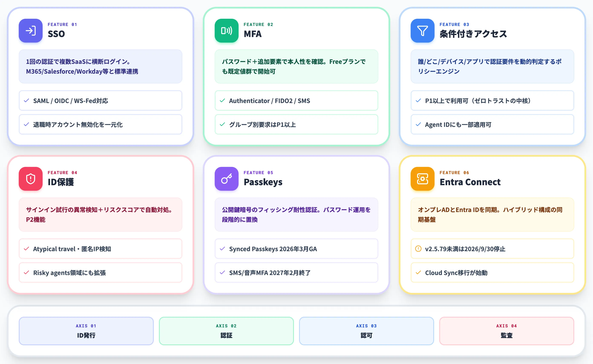Click the FEATURE 04 label
The height and width of the screenshot is (364, 593).
(62, 173)
